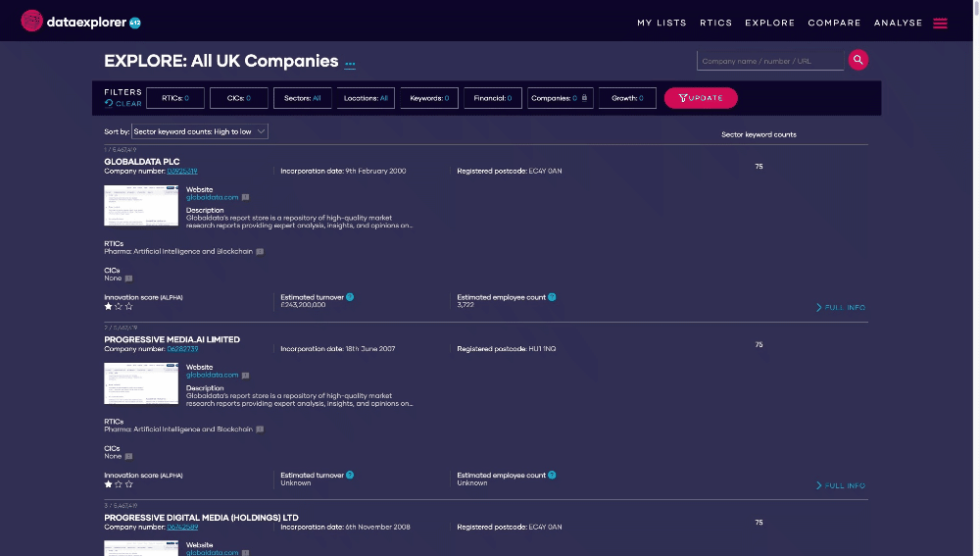This screenshot has height=556, width=980.
Task: Click the CLEAR filters link
Action: [128, 104]
